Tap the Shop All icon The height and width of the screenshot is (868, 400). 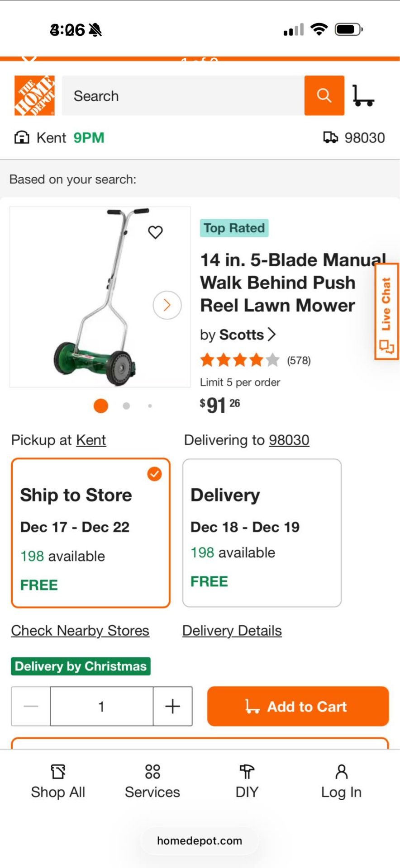[58, 779]
